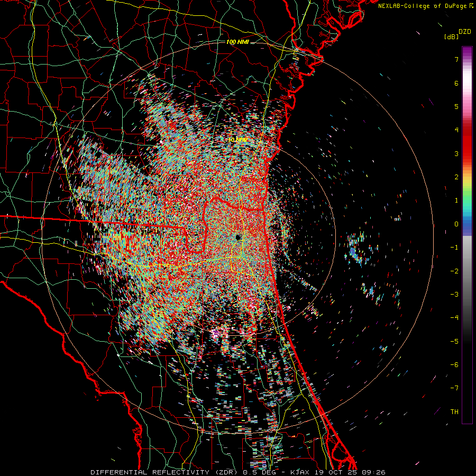Viewport: 476px width, 476px height.
Task: Click the 50 NMI range ring label
Action: tap(237, 140)
